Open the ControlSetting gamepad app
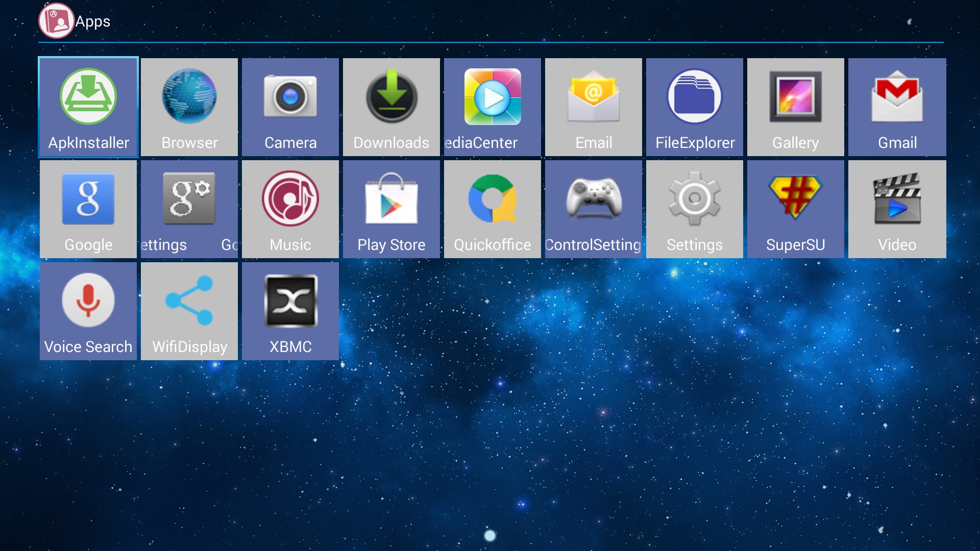Viewport: 980px width, 551px height. 594,209
